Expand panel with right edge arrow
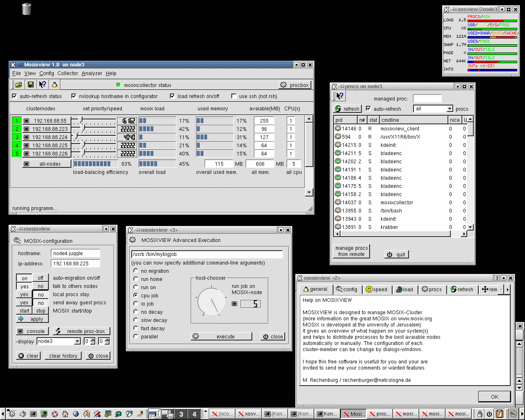This screenshot has width=525, height=420. 522,414
